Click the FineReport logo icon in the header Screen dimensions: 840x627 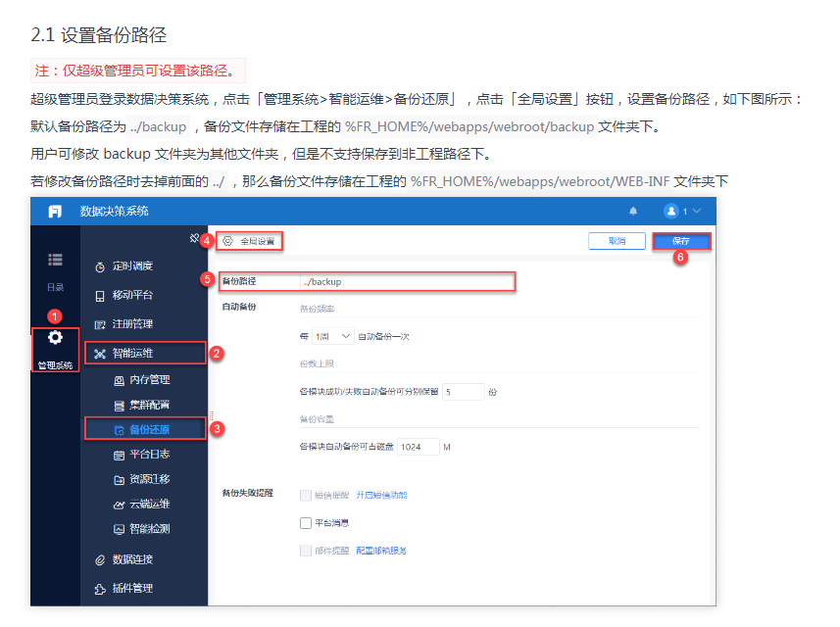click(55, 211)
